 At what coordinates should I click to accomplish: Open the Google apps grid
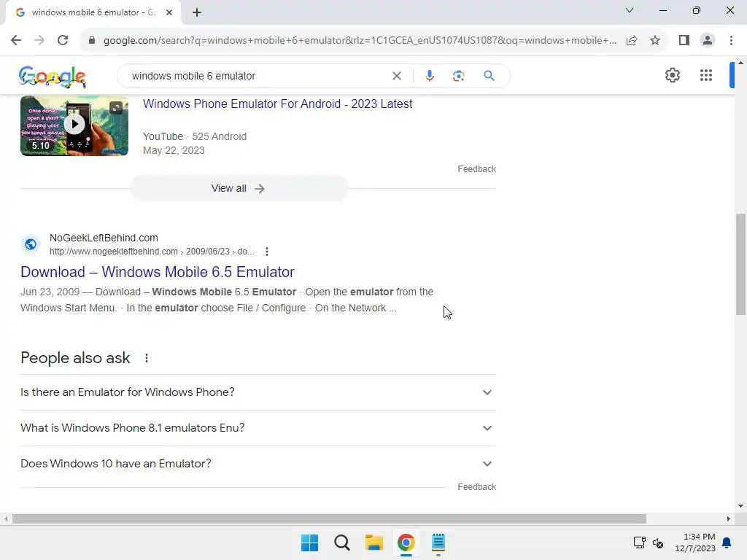pos(706,75)
